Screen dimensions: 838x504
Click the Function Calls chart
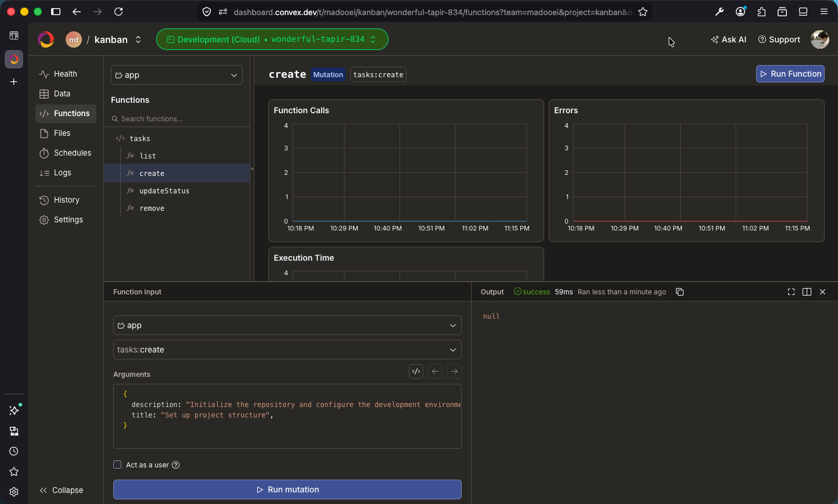click(x=406, y=171)
